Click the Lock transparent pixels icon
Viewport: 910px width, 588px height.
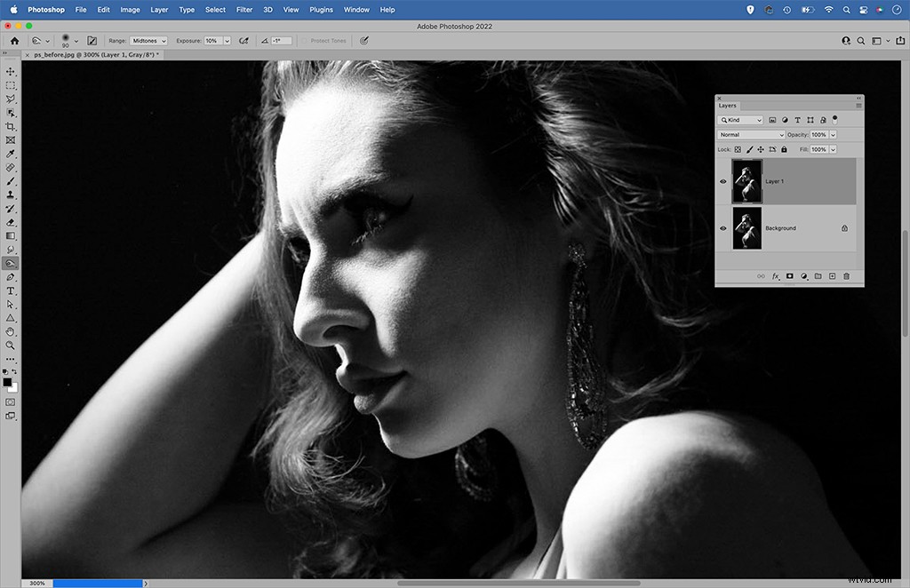[738, 149]
